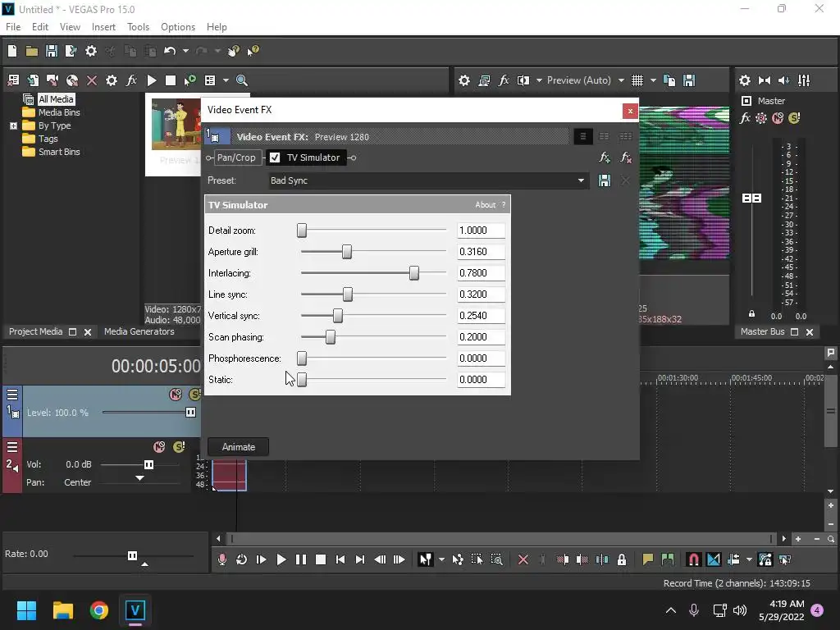
Task: Open Media FX in Project Media toolbar
Action: coord(131,80)
